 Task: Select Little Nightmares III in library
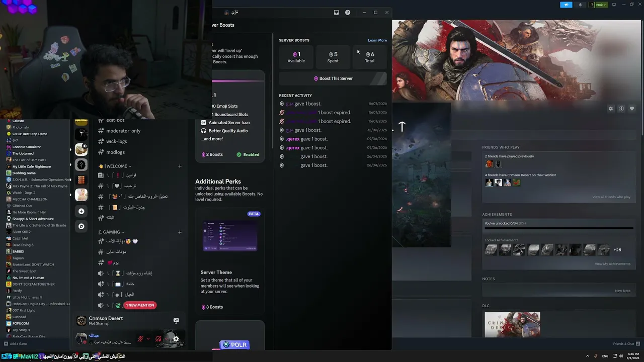coord(27,297)
